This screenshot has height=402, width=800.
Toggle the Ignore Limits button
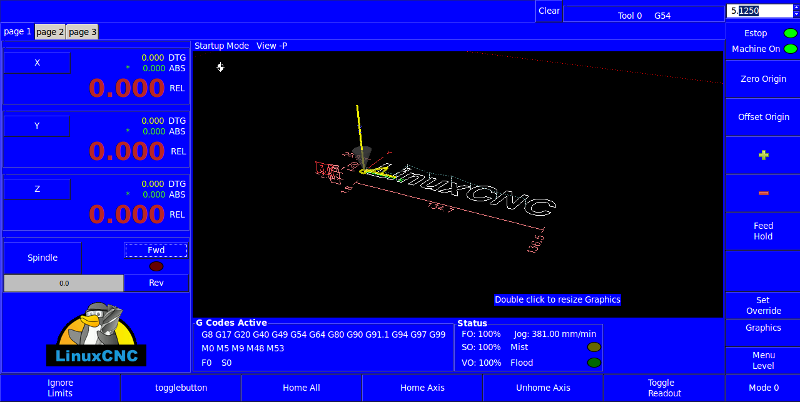pos(60,388)
